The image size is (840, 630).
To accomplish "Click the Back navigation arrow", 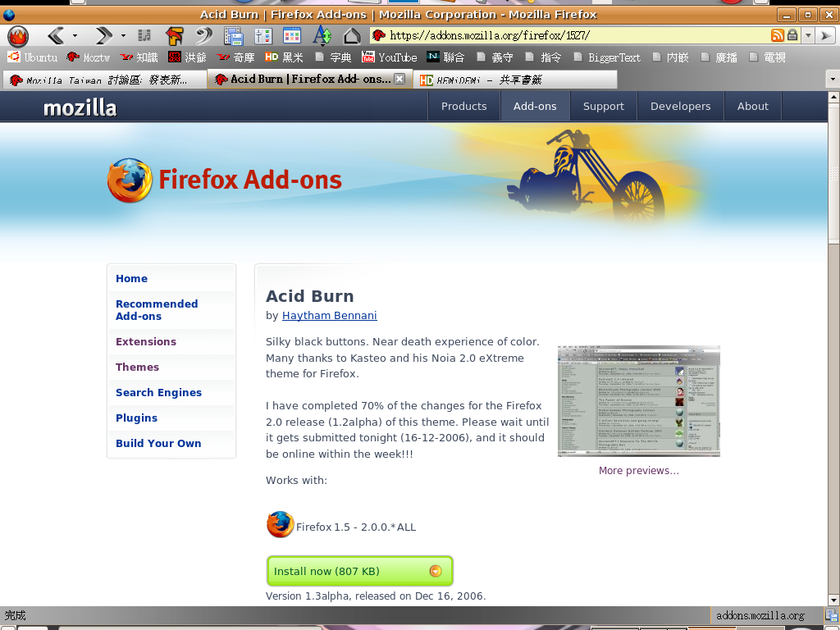I will click(x=56, y=35).
